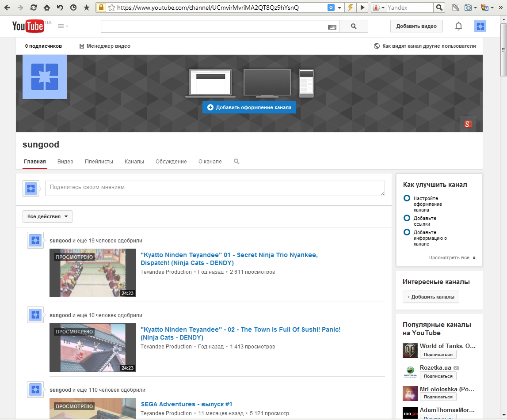Viewport: 507px width, 420px height.
Task: Open account avatar in the header
Action: [480, 26]
